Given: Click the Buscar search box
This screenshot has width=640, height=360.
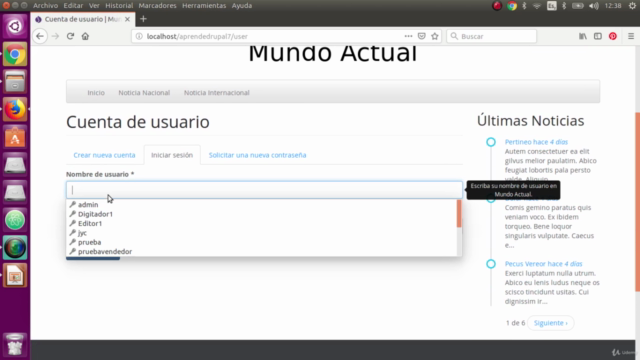Looking at the screenshot, I should click(491, 36).
